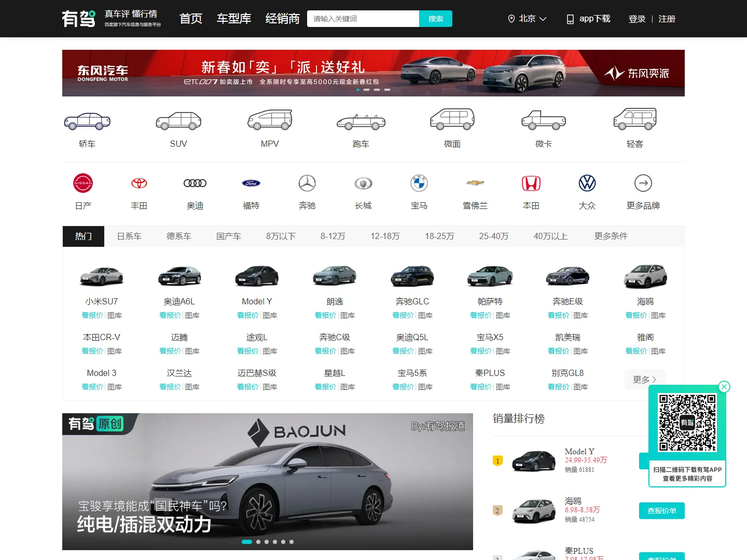Click the QR code download image

687,423
